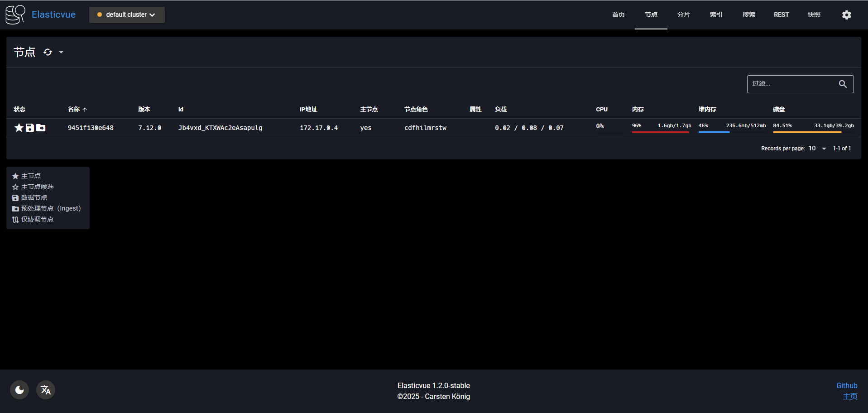Click the magnifier icon in filter box
Screen dimensions: 868x413
843,84
